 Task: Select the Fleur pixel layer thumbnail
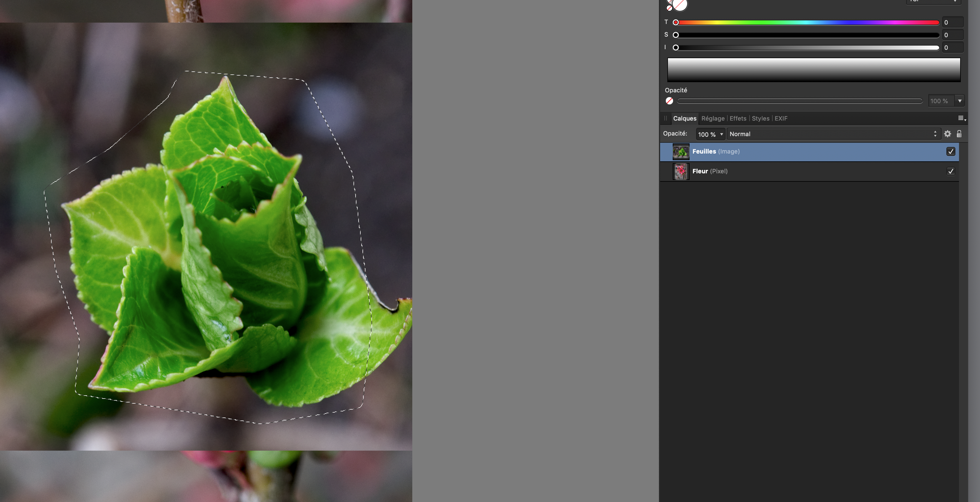[681, 171]
